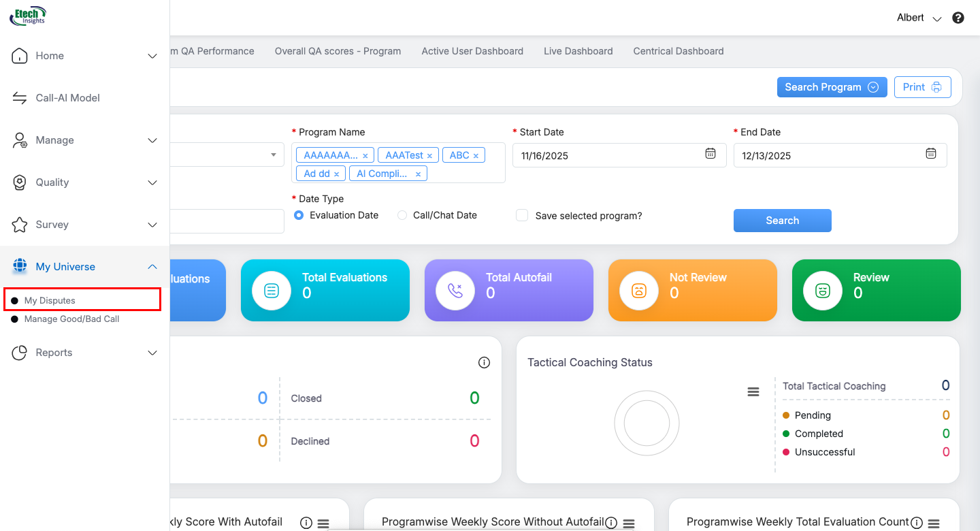Open Tactical Coaching Status hamburger menu
Viewport: 980px width, 531px height.
click(753, 391)
